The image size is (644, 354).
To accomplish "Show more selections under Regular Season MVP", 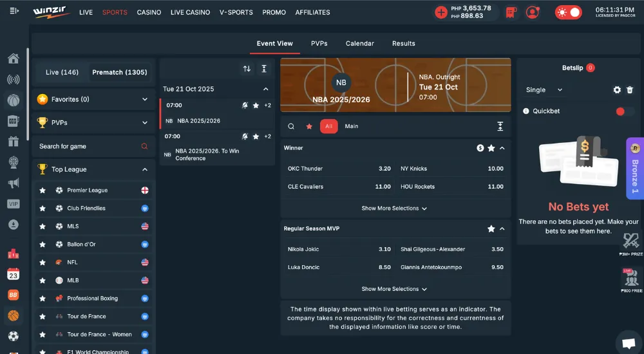I will point(394,289).
